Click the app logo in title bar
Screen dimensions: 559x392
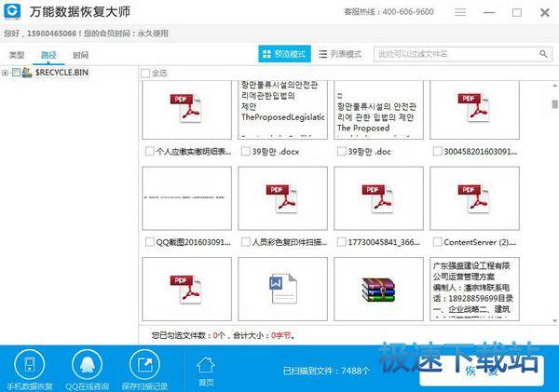[x=12, y=10]
